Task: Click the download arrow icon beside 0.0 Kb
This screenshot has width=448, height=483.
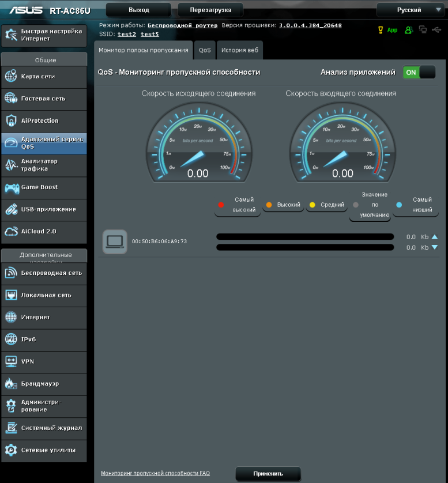Action: tap(434, 247)
